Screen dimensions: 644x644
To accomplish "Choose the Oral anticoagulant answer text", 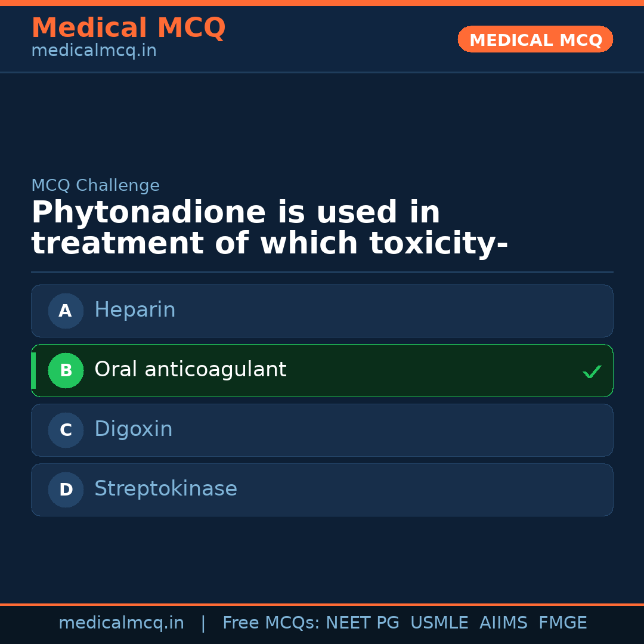I will coord(190,370).
